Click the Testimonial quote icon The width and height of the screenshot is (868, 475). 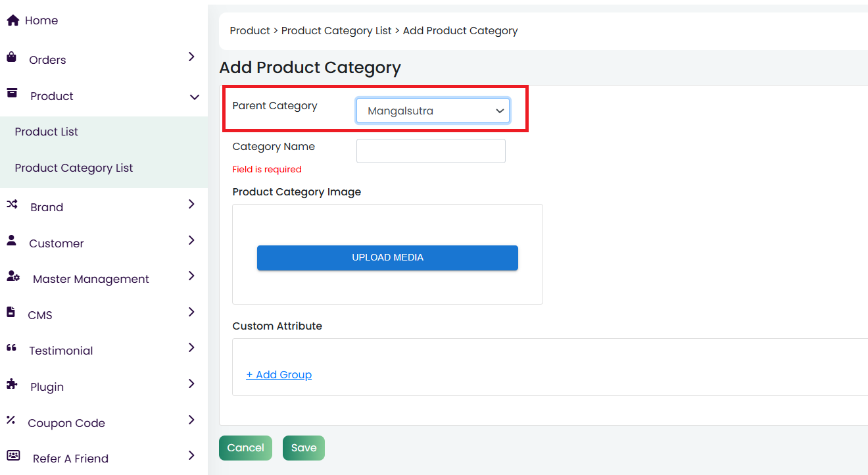11,348
